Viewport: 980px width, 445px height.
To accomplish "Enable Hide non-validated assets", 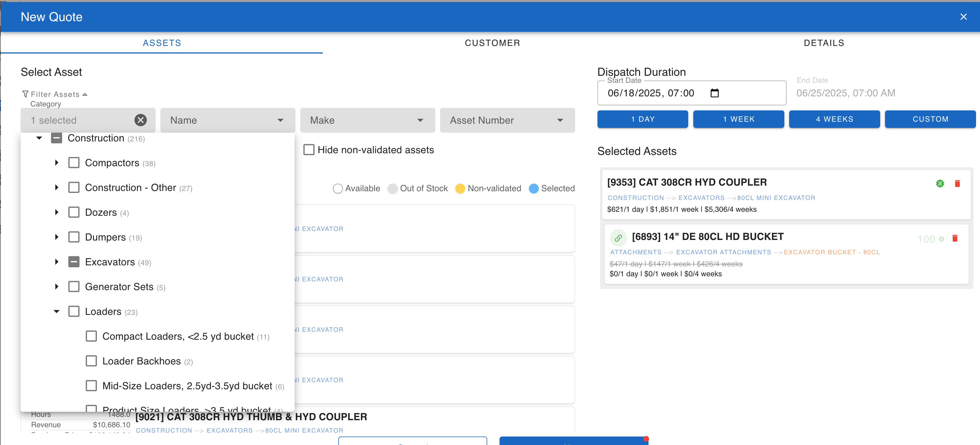I will (x=308, y=150).
